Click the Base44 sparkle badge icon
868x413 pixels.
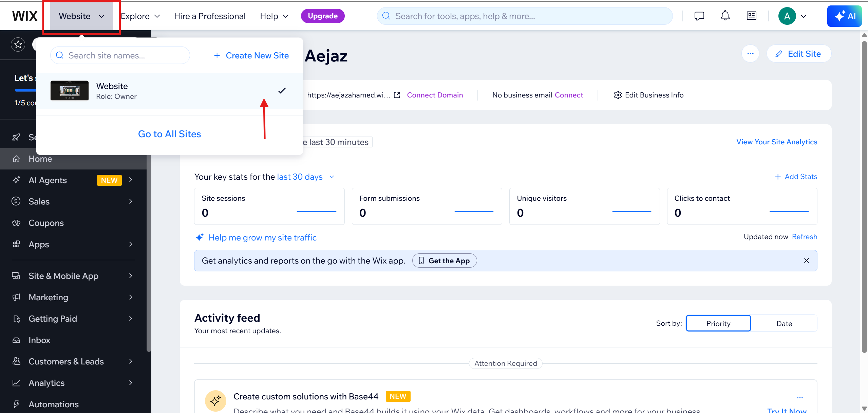215,401
